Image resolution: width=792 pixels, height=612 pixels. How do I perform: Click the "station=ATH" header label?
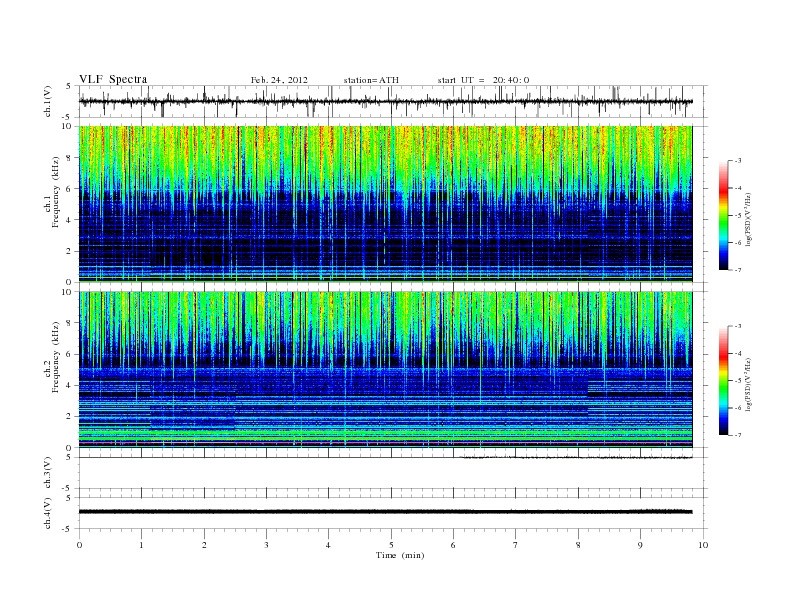tap(371, 80)
